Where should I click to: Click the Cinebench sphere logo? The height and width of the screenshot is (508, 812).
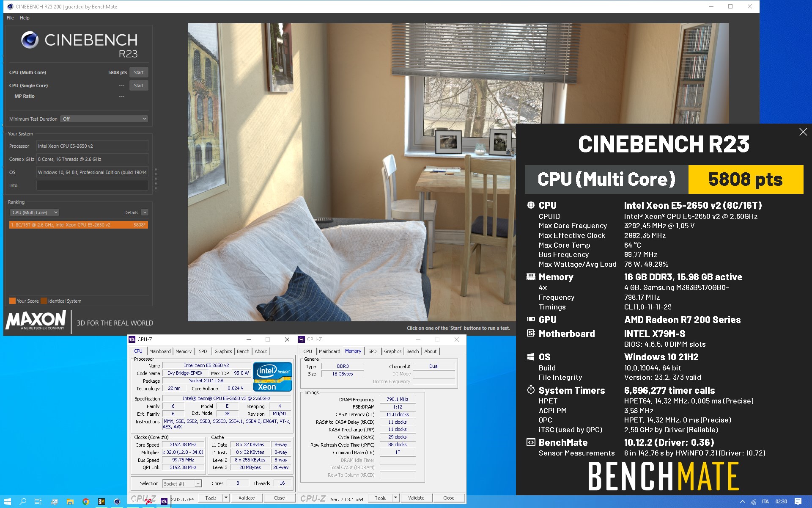point(30,40)
